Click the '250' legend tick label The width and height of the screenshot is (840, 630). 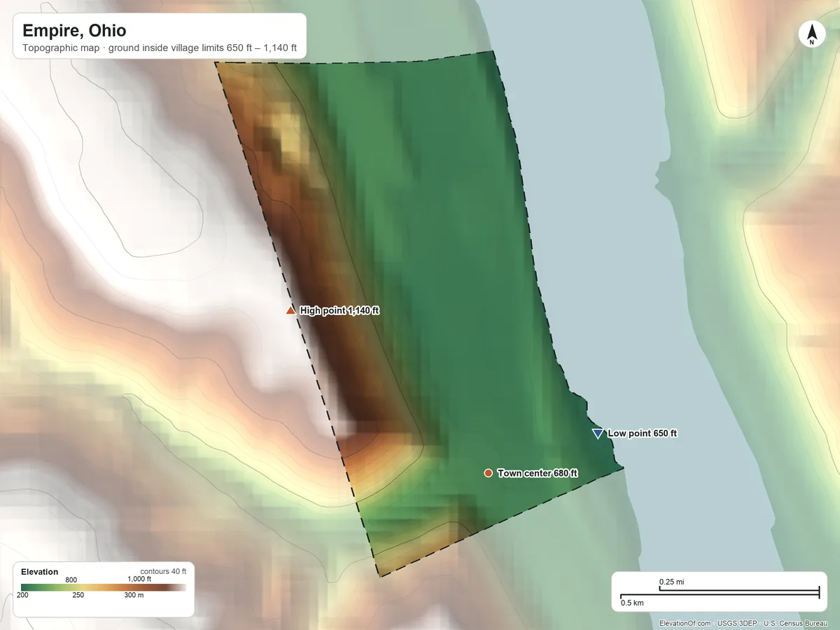[x=78, y=596]
